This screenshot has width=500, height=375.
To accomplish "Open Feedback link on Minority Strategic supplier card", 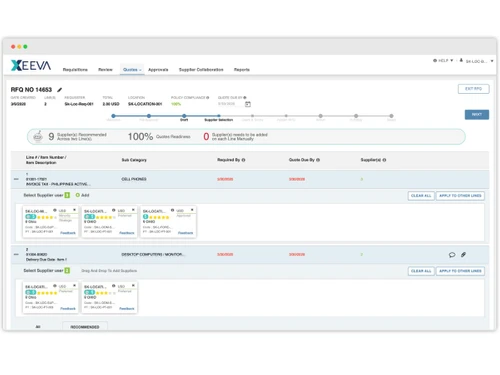I will 68,233.
